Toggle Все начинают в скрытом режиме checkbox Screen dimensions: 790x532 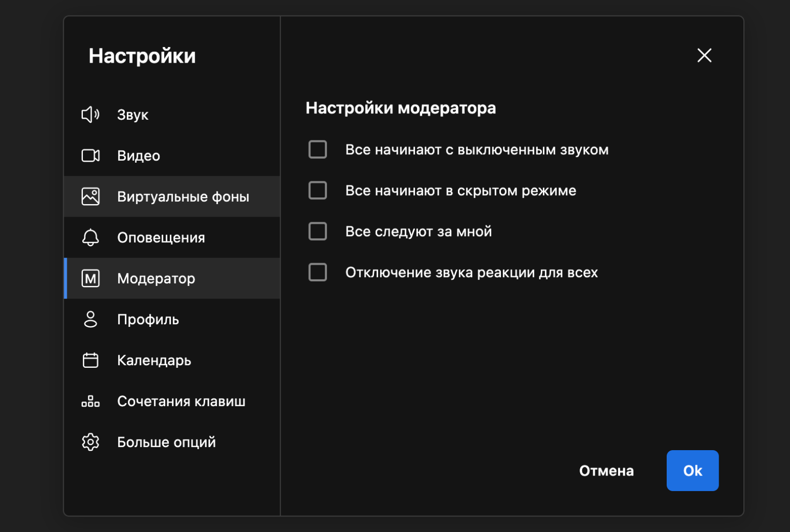pos(318,190)
